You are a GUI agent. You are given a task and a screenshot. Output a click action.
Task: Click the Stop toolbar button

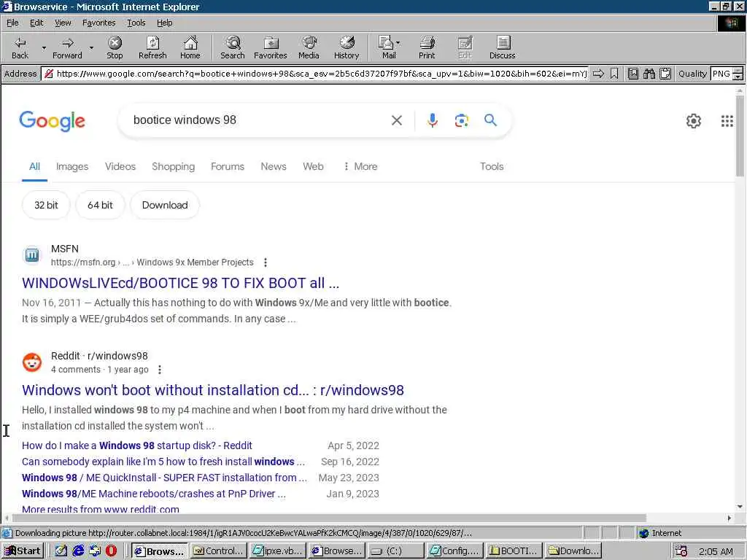pos(115,47)
